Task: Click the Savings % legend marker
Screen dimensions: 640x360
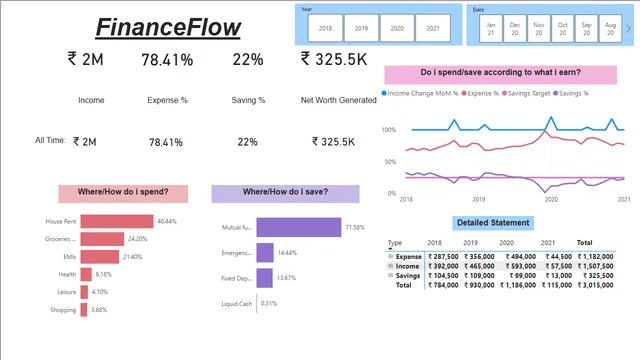Action: click(556, 93)
